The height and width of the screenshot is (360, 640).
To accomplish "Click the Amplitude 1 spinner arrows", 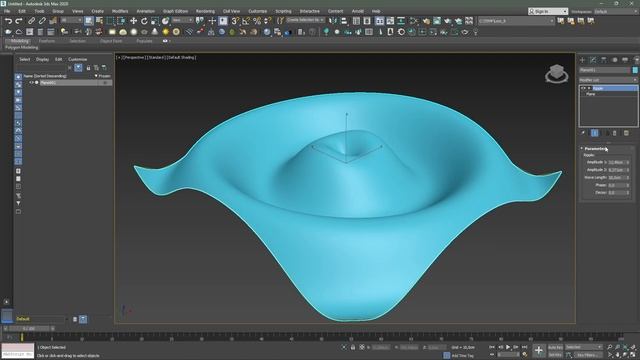I will (x=628, y=162).
